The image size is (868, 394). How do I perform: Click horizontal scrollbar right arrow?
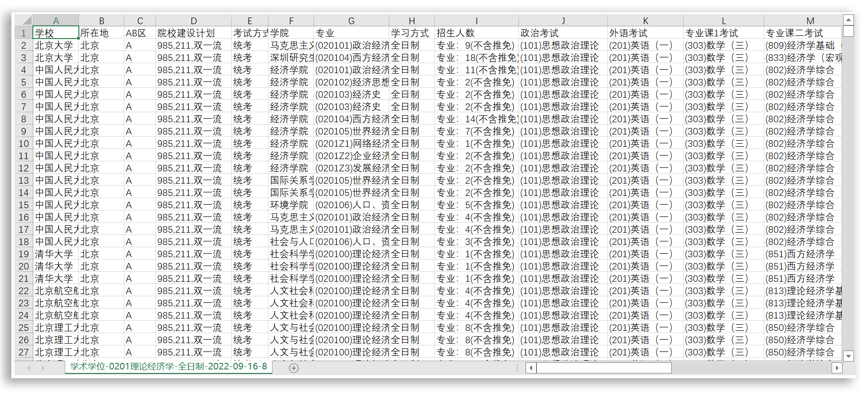[x=837, y=368]
